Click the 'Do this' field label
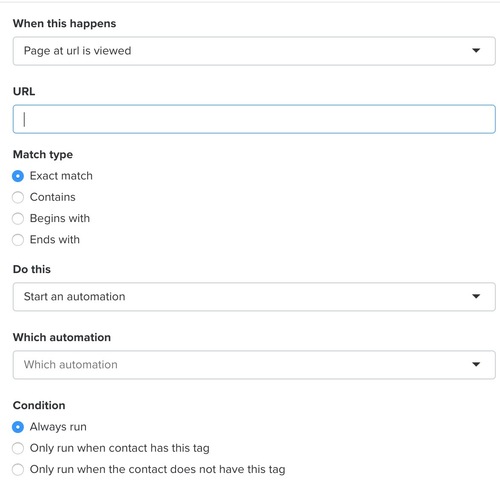The width and height of the screenshot is (500, 487). click(32, 269)
